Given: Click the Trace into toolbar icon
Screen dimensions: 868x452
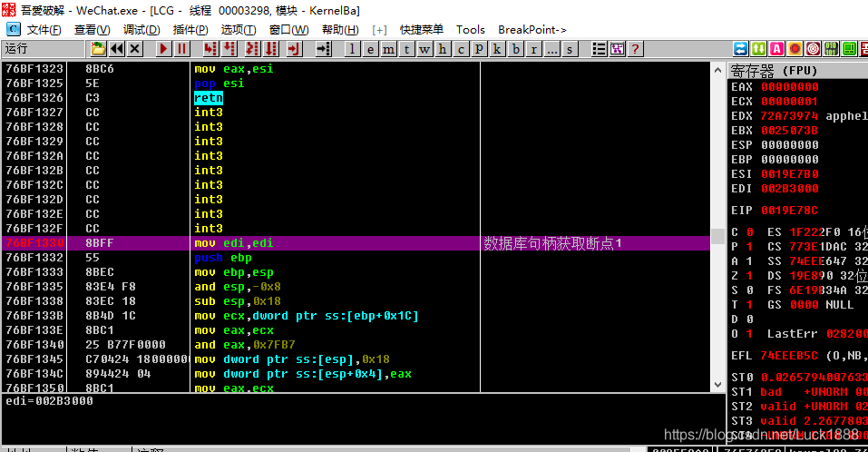Looking at the screenshot, I should click(x=252, y=49).
